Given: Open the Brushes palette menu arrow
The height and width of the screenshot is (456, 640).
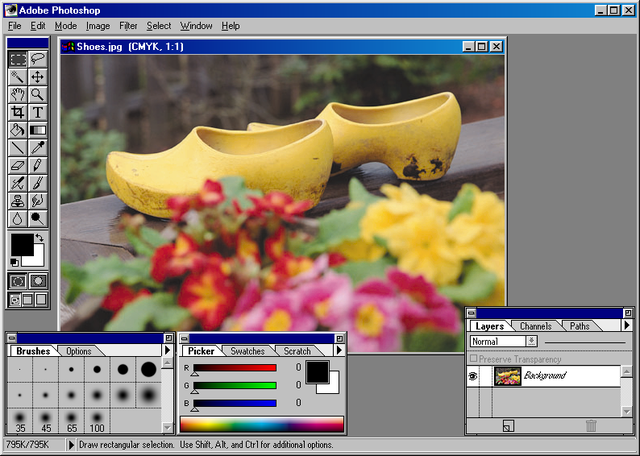Looking at the screenshot, I should [x=167, y=350].
